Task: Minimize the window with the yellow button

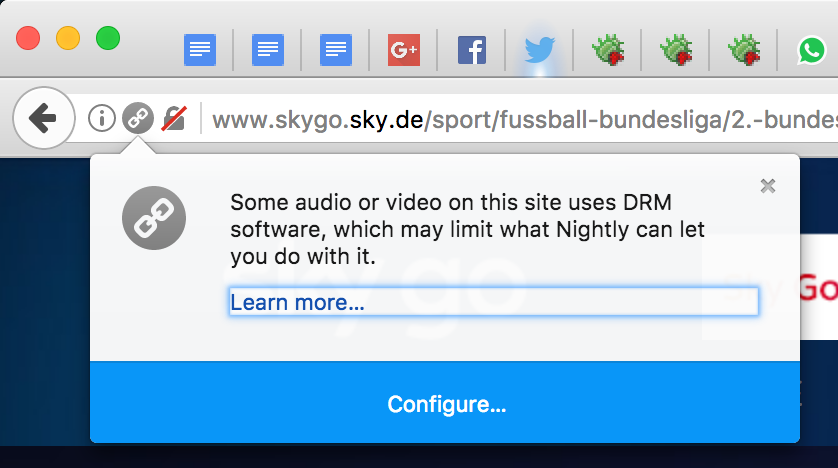Action: coord(68,39)
